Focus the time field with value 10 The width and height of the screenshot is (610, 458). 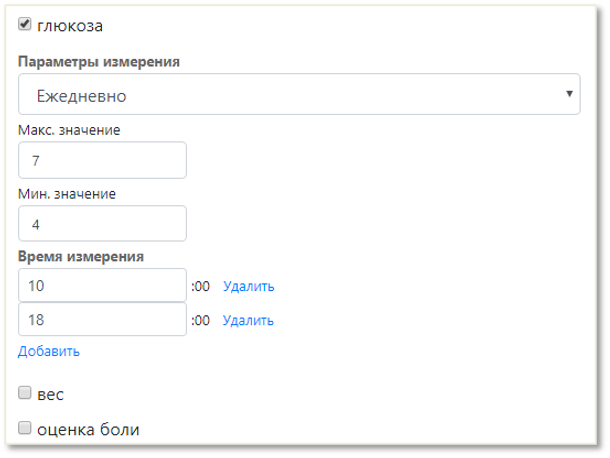pyautogui.click(x=102, y=286)
